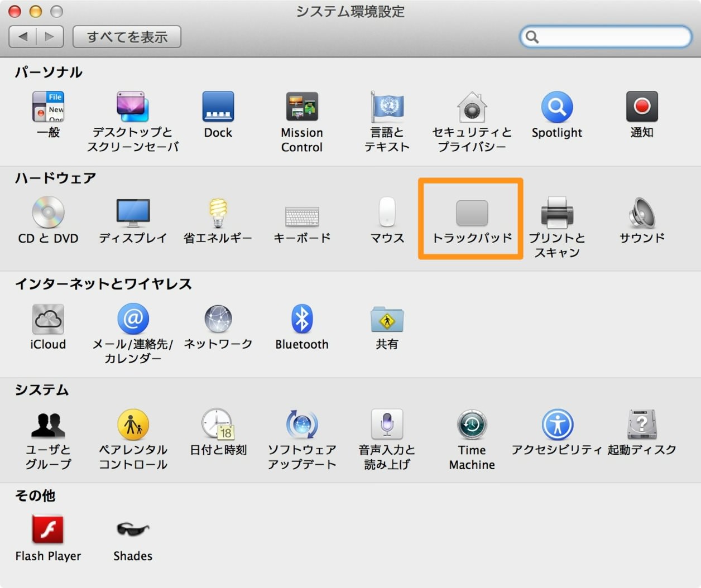
Task: Open the 一般 (General) preferences icon
Action: (x=48, y=107)
